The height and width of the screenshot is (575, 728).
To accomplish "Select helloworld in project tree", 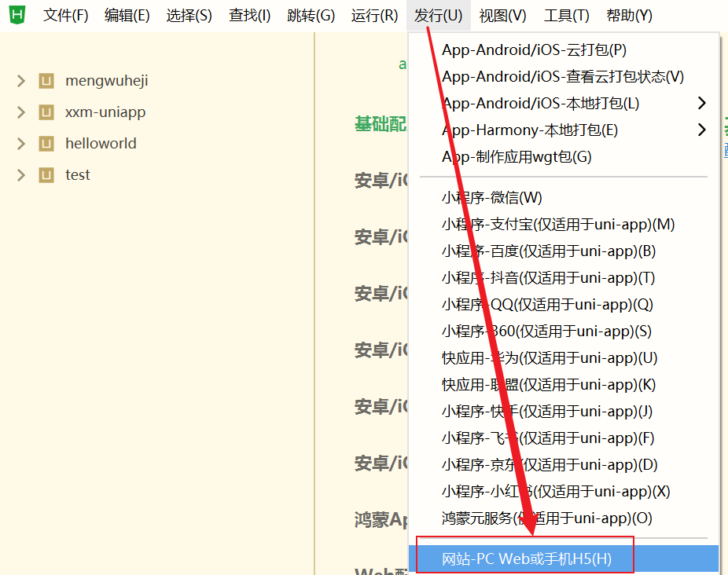I will tap(101, 144).
